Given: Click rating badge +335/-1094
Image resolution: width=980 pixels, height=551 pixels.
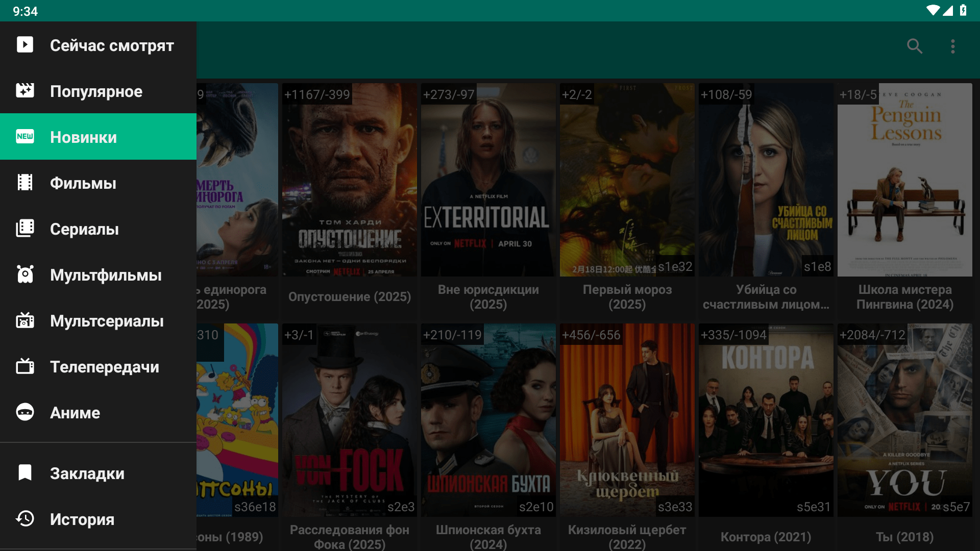Looking at the screenshot, I should tap(733, 335).
